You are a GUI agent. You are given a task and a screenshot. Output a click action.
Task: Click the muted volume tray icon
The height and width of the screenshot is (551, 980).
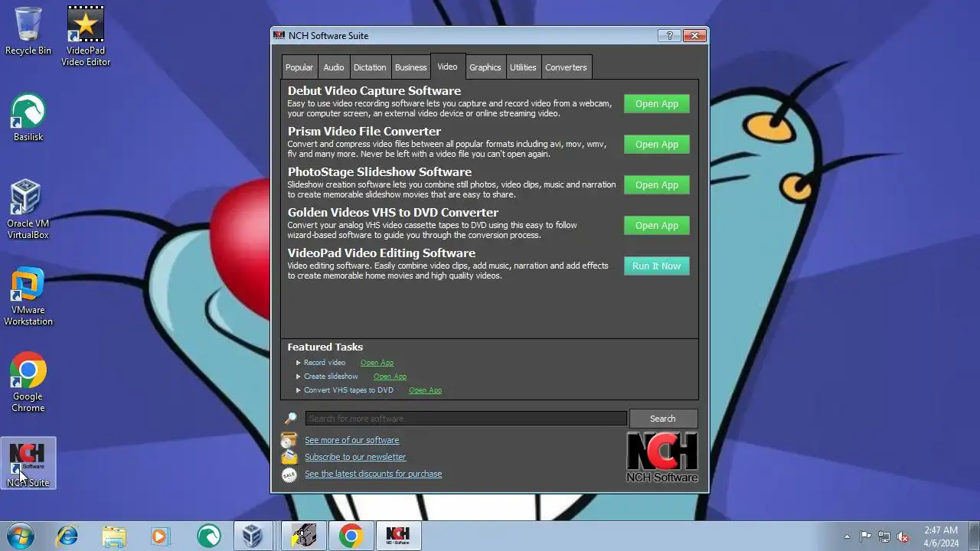(903, 536)
